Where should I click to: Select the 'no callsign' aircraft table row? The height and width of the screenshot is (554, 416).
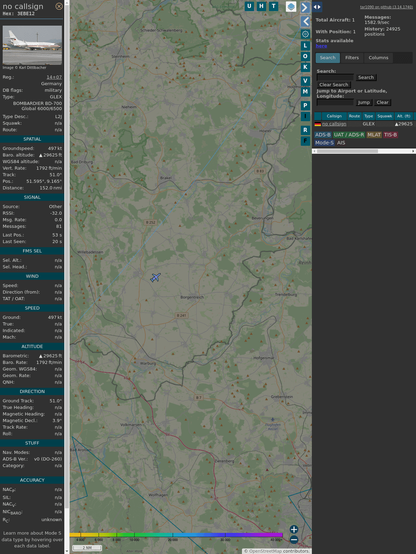coord(364,124)
